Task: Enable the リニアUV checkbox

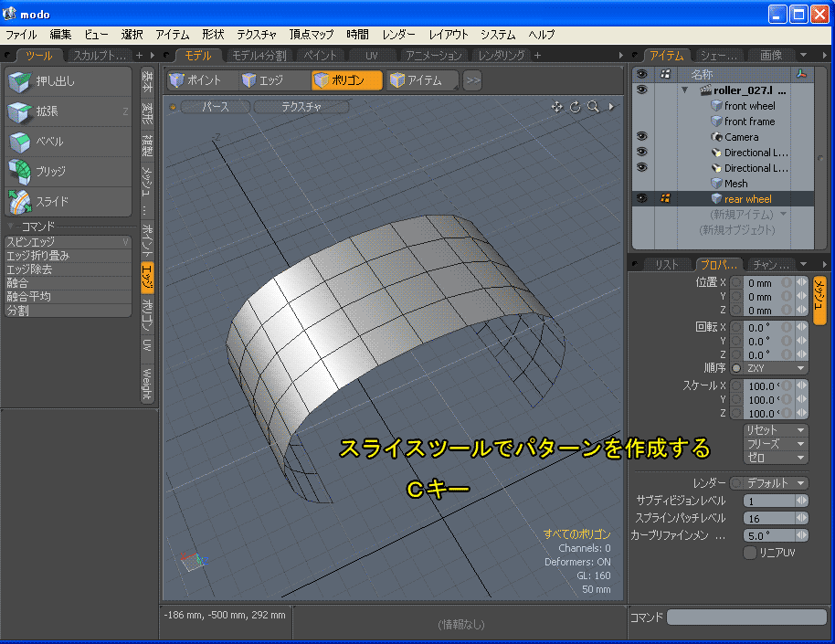Action: 750,553
